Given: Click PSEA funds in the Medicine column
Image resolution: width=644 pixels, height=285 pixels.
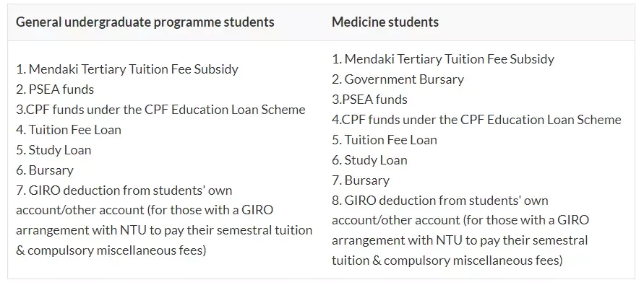Looking at the screenshot, I should tap(369, 100).
